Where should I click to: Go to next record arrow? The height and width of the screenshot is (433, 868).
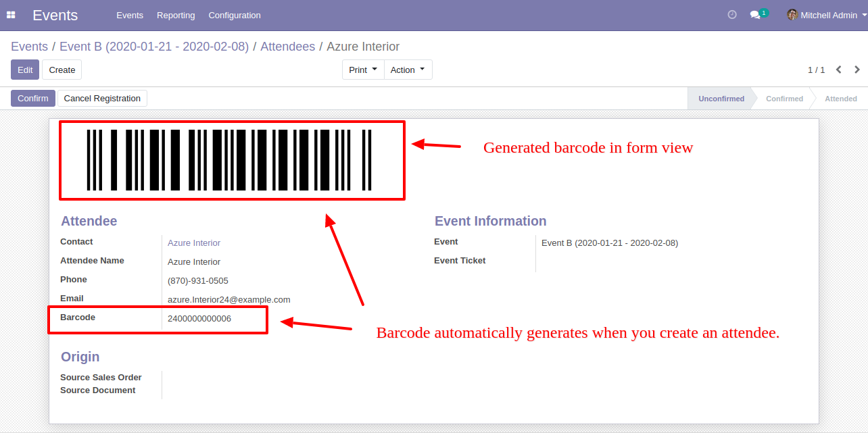pos(857,70)
